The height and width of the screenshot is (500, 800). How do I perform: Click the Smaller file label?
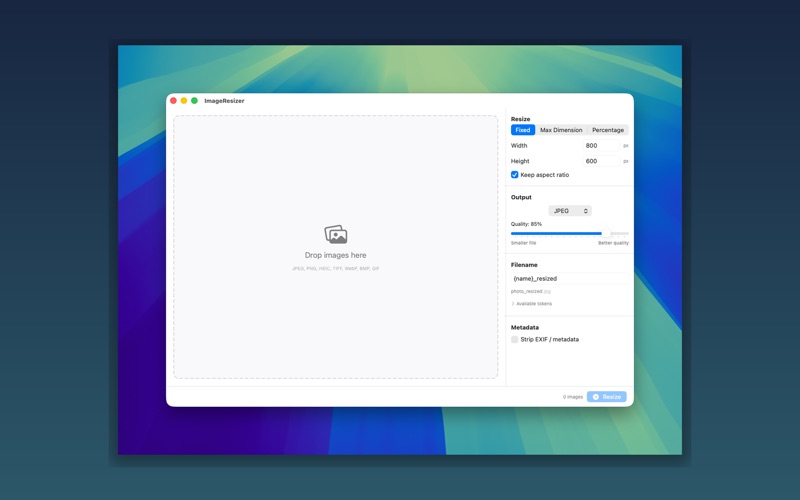click(523, 243)
